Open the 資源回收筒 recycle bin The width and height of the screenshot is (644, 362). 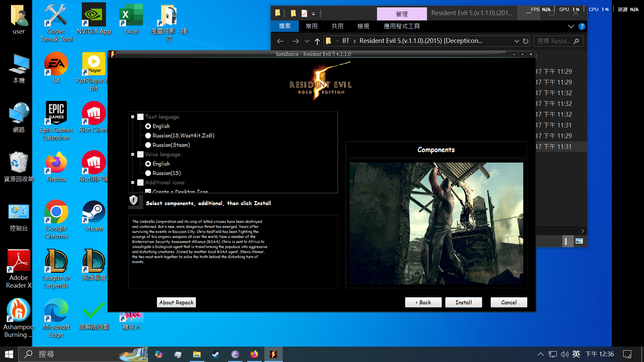[19, 167]
